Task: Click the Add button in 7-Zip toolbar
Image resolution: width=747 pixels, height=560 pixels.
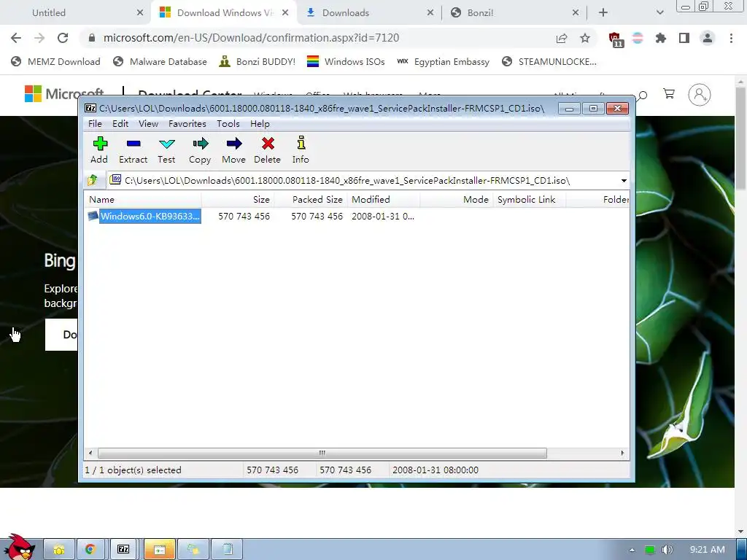Action: coord(99,150)
